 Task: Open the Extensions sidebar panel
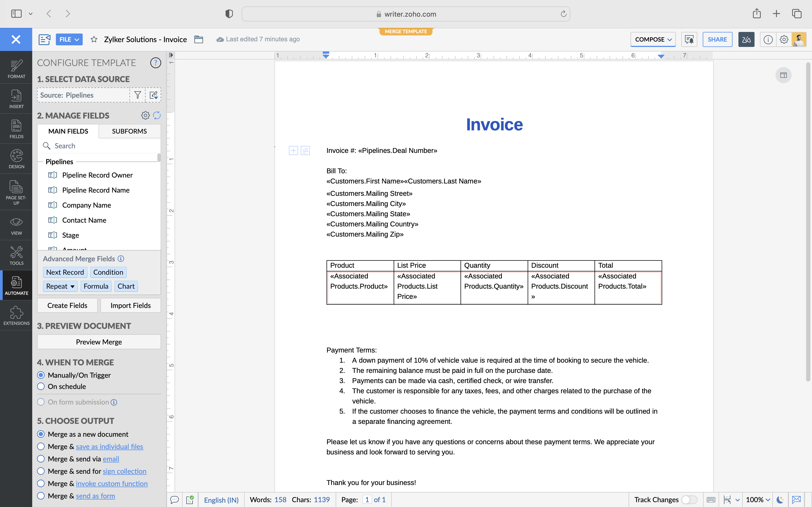tap(16, 315)
